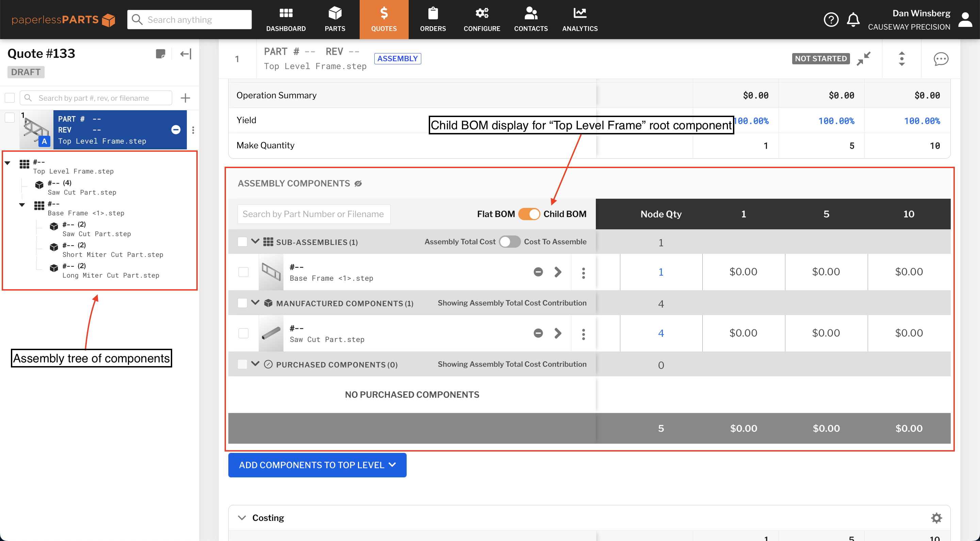Click the Costing settings gear icon
This screenshot has width=980, height=541.
[936, 518]
